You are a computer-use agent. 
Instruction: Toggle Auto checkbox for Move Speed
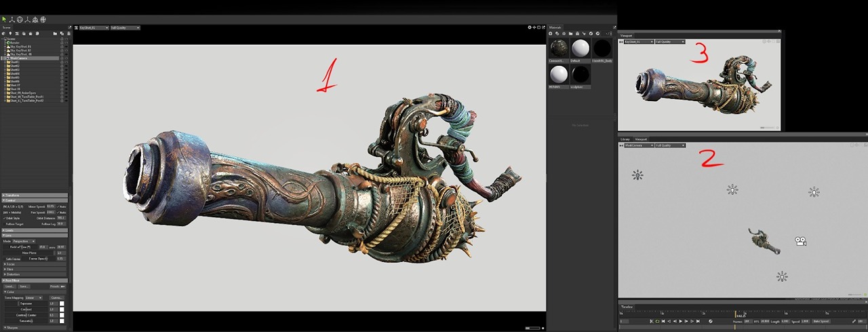point(62,206)
